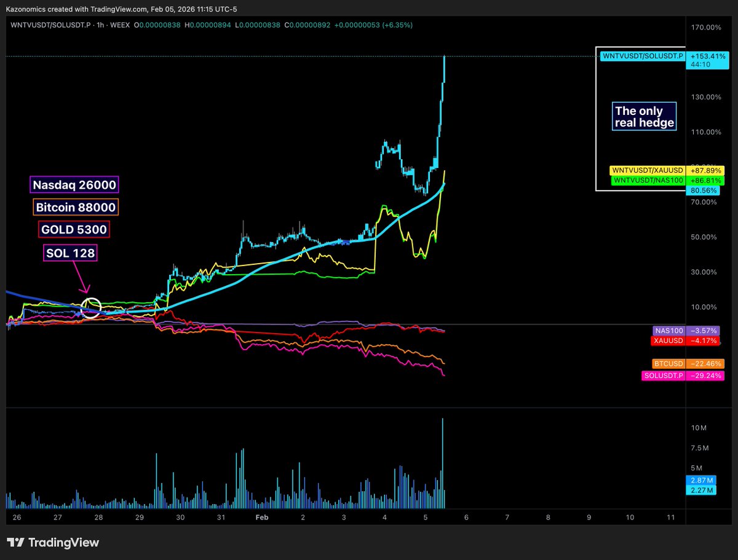Click the Feb date on time axis
The height and width of the screenshot is (560, 738).
(262, 518)
